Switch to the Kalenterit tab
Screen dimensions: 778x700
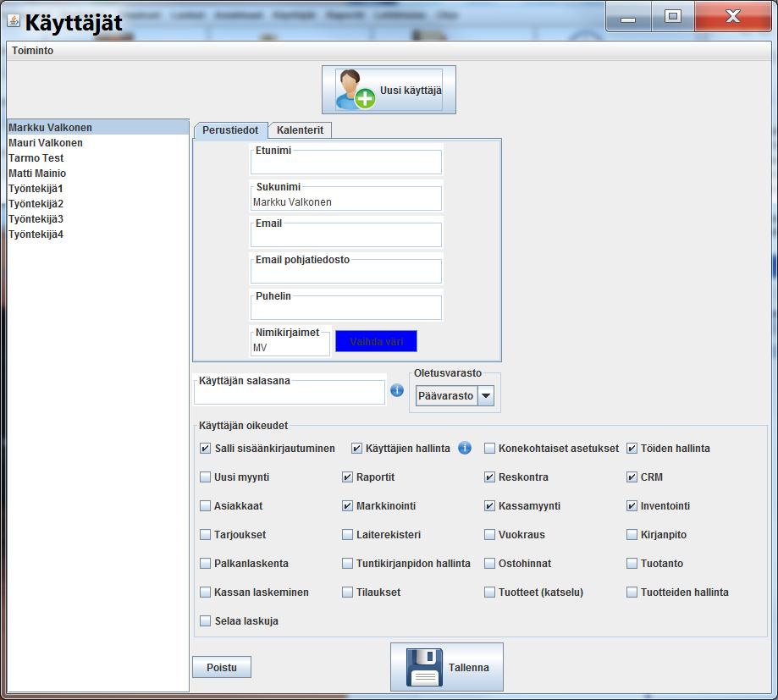[x=300, y=130]
